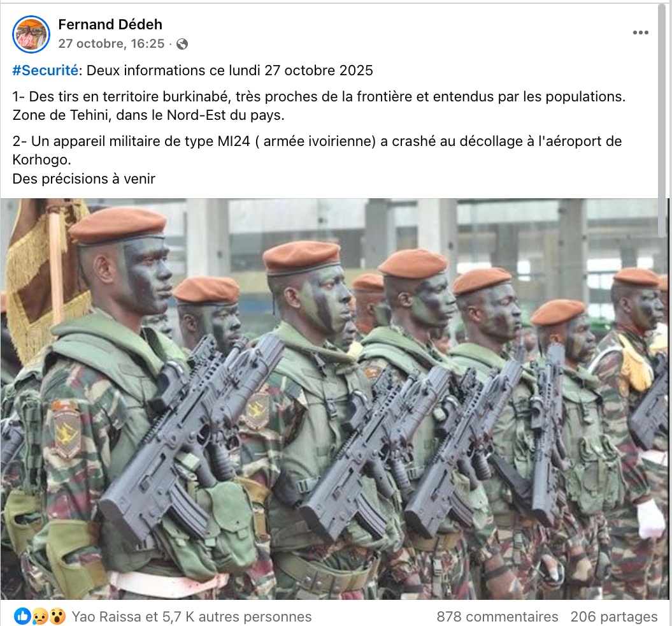This screenshot has width=672, height=626.
Task: Open Fernand Dédeh author name link
Action: coord(110,24)
